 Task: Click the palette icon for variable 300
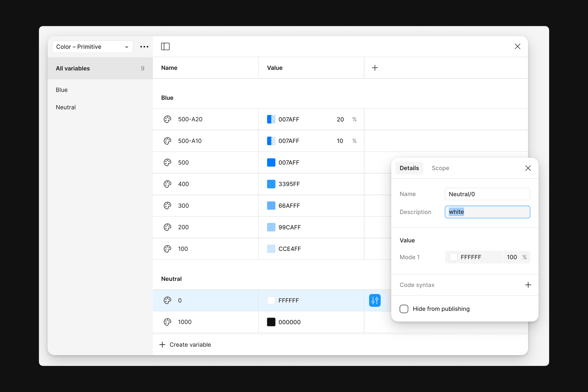(x=168, y=206)
